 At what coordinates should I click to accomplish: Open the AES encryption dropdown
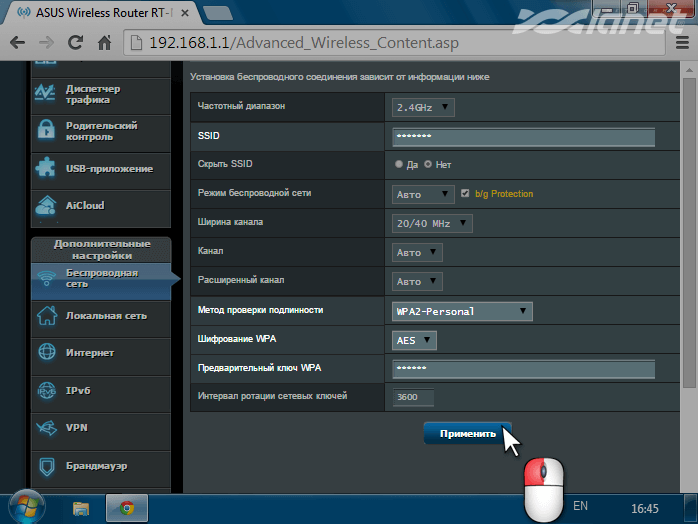click(414, 341)
